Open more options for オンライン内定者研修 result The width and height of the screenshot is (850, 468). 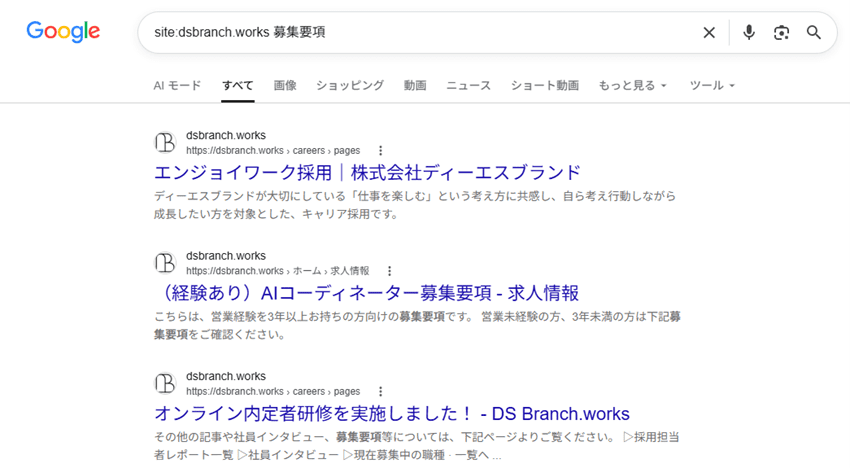point(381,391)
